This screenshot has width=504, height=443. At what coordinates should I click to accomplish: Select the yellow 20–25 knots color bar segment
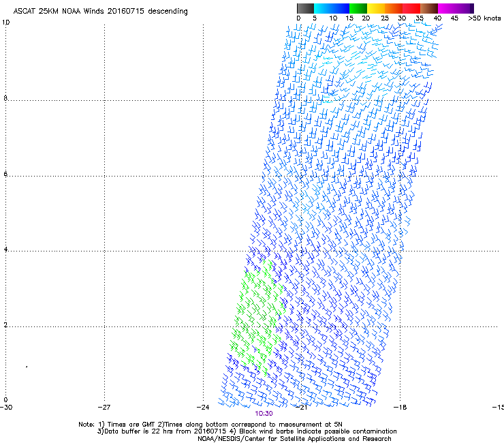tap(376, 8)
